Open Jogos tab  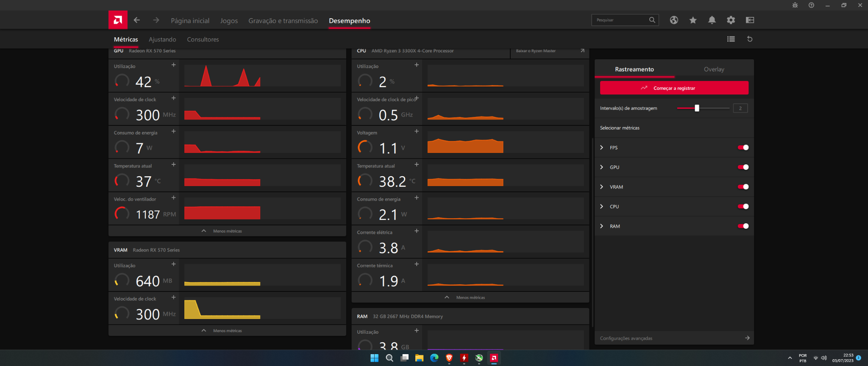pyautogui.click(x=229, y=20)
